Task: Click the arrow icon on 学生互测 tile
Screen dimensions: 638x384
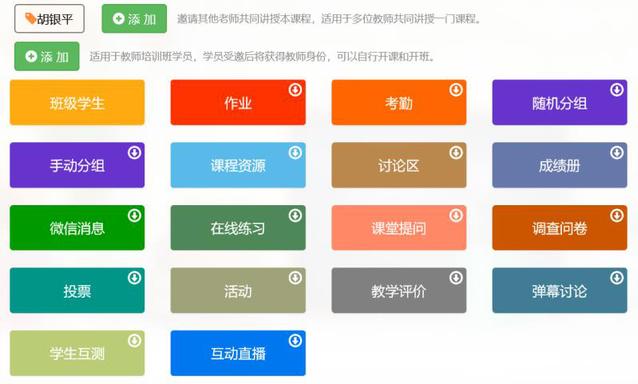Action: pos(134,340)
